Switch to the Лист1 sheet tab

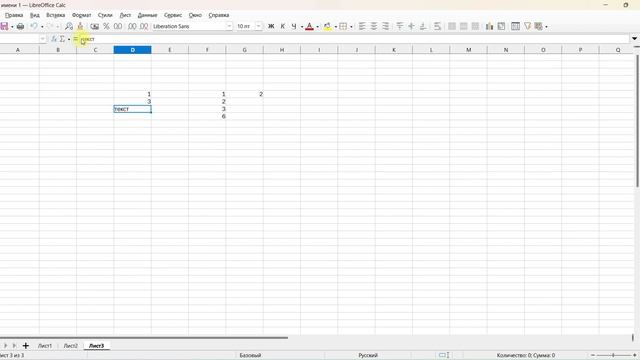click(45, 346)
